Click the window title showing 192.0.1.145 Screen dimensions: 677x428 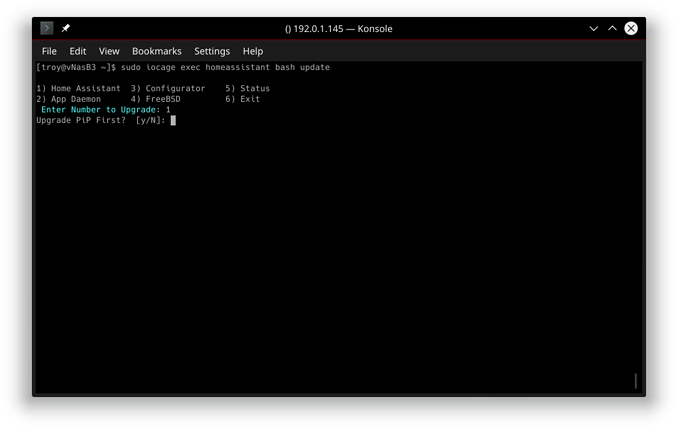pos(338,28)
